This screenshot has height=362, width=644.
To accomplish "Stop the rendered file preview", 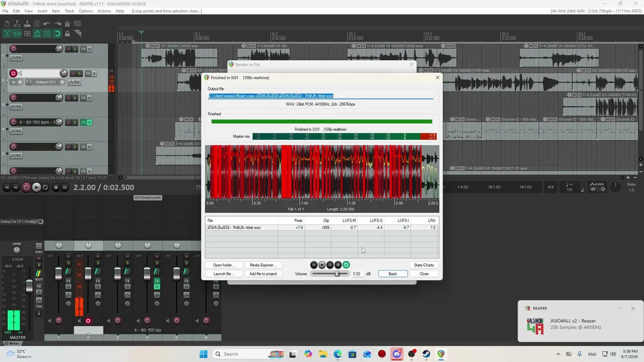I will pyautogui.click(x=338, y=265).
